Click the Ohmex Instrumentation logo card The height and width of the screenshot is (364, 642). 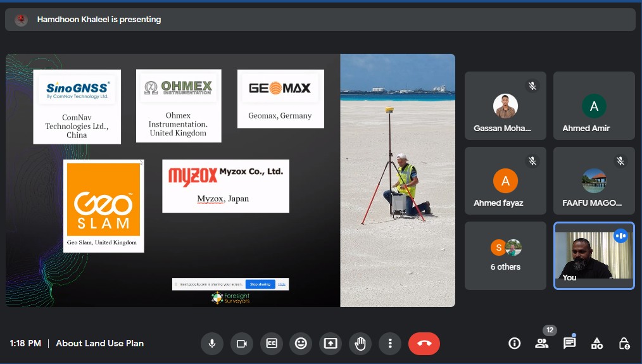pos(179,106)
